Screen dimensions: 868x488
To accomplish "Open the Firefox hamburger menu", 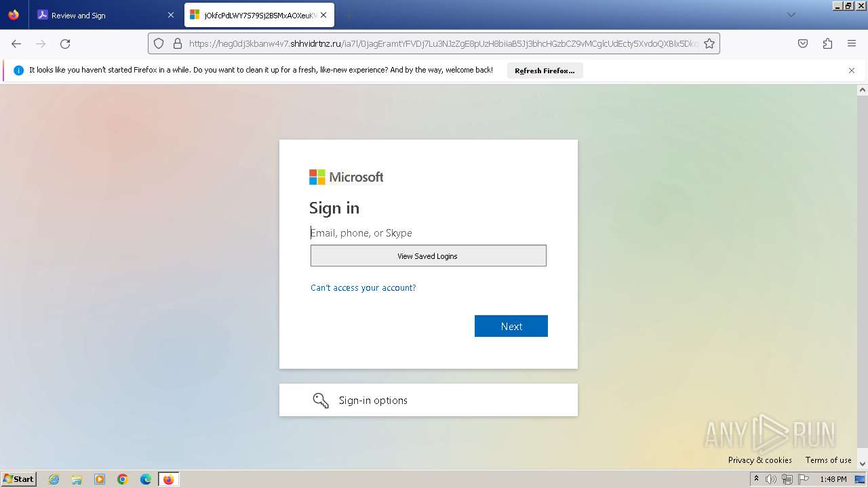I will 852,43.
